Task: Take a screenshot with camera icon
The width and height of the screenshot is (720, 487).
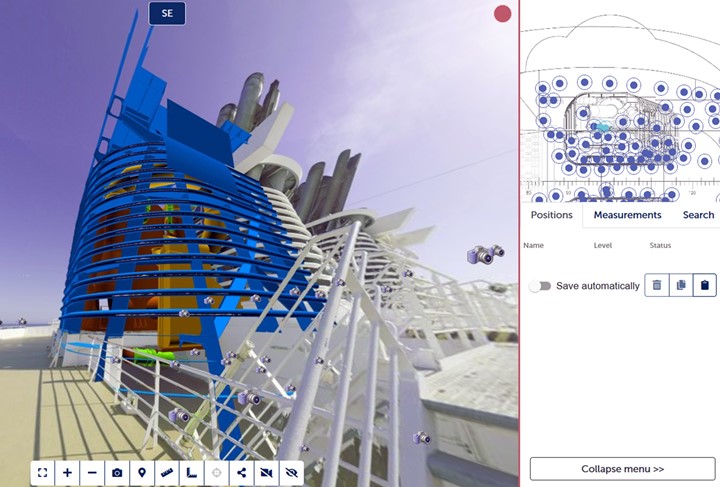Action: (117, 473)
